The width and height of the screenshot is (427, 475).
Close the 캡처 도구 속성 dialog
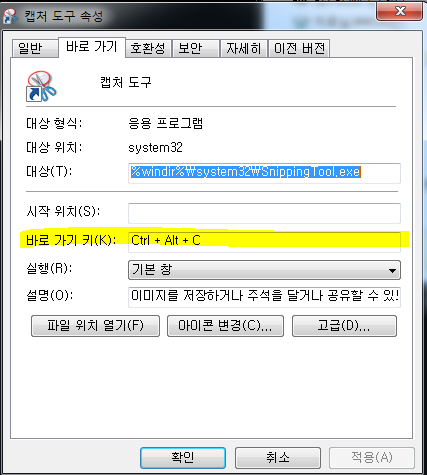coord(399,12)
